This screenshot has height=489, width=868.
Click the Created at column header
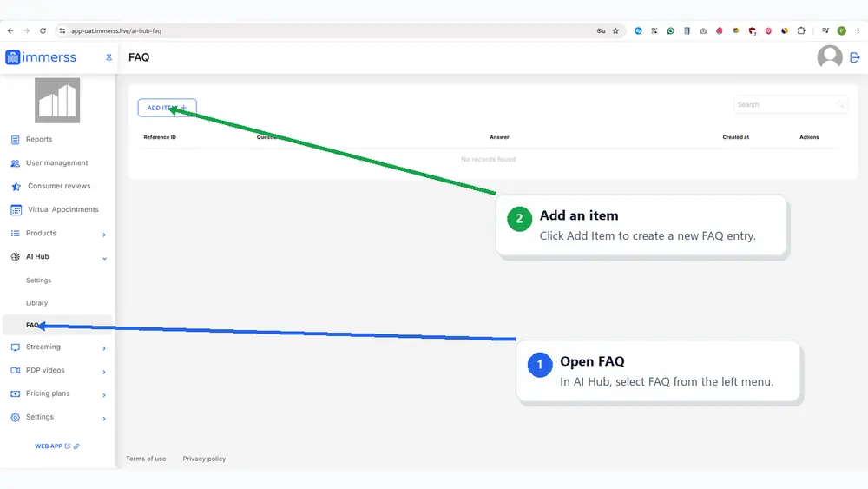[736, 137]
